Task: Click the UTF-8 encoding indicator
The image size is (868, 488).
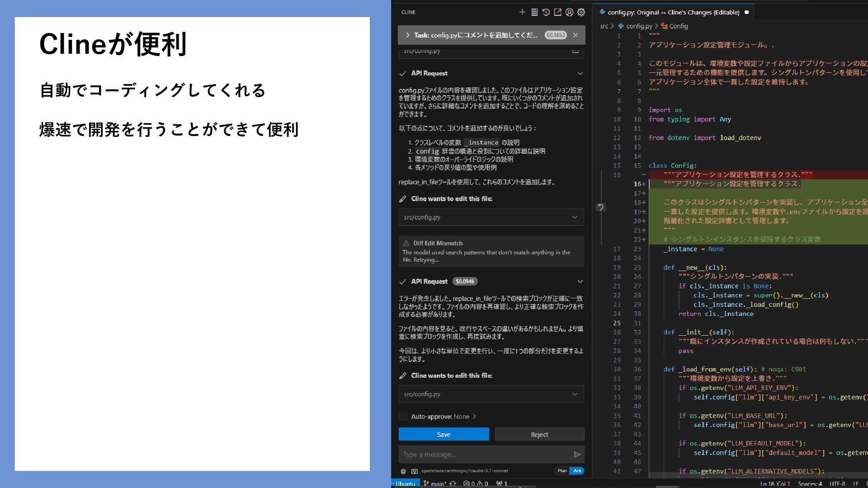Action: pos(837,484)
